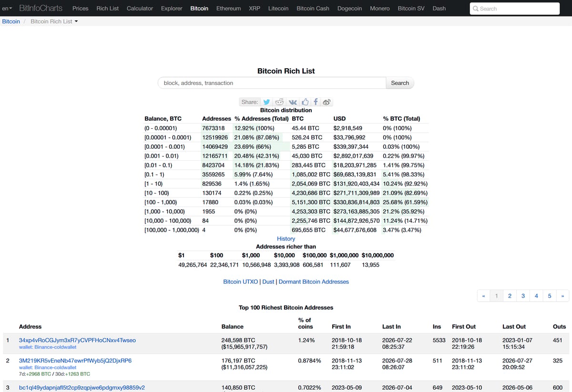Select the '49,265,764' richer-than-$1 value
The height and width of the screenshot is (392, 572).
click(x=193, y=265)
